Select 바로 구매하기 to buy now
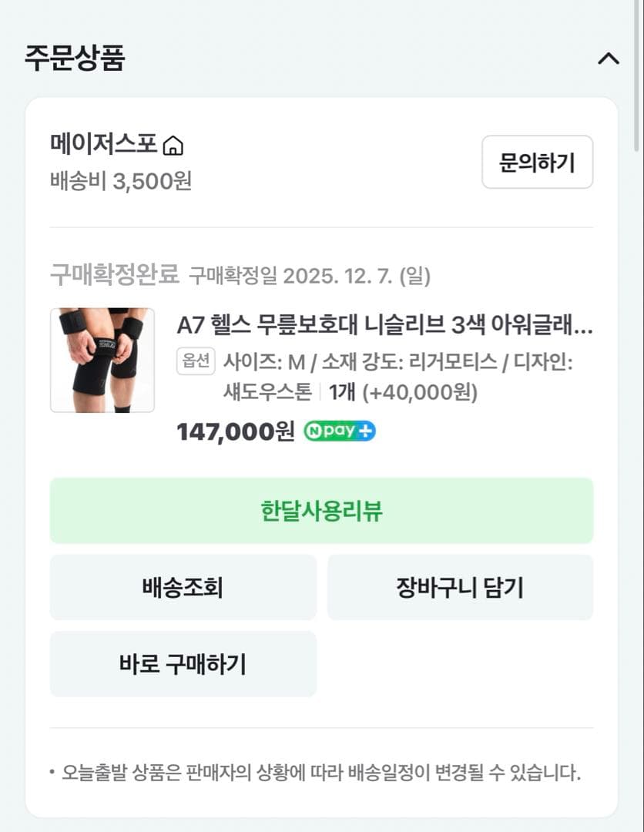The height and width of the screenshot is (832, 644). 183,663
